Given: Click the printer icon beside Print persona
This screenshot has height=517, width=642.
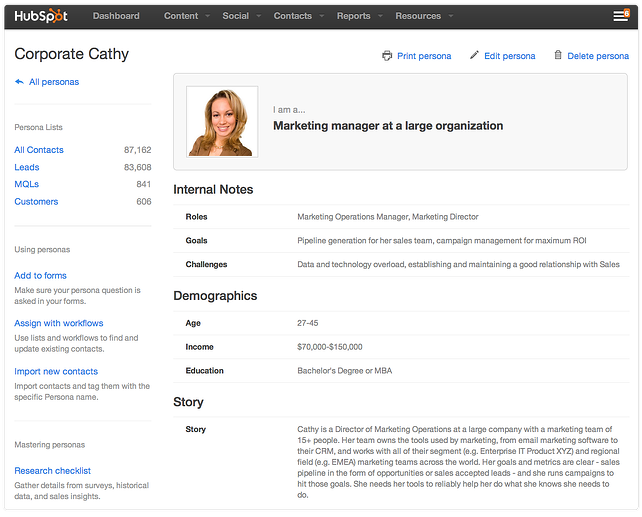Looking at the screenshot, I should point(387,56).
